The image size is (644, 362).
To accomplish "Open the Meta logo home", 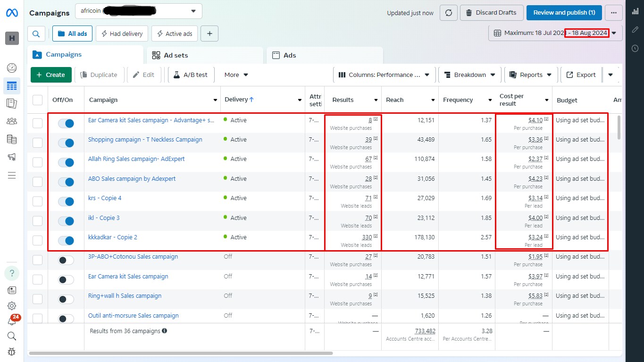I will pos(12,13).
